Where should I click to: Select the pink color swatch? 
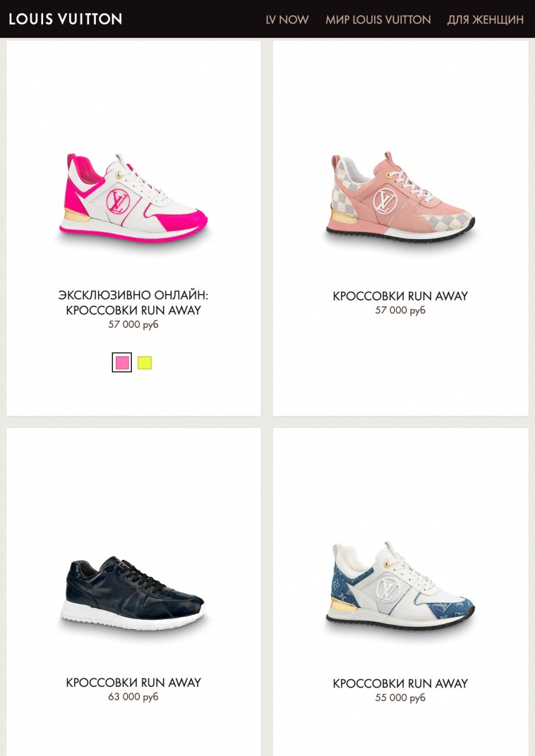[122, 363]
